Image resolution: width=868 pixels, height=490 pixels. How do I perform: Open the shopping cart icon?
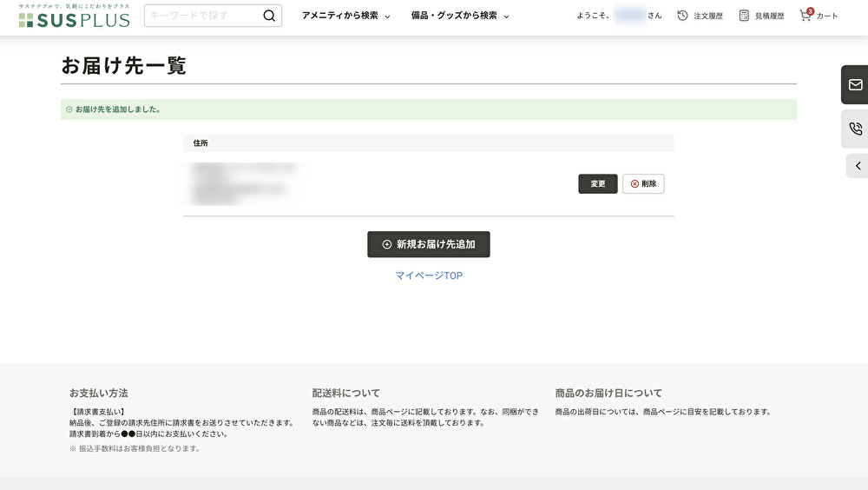pos(805,16)
